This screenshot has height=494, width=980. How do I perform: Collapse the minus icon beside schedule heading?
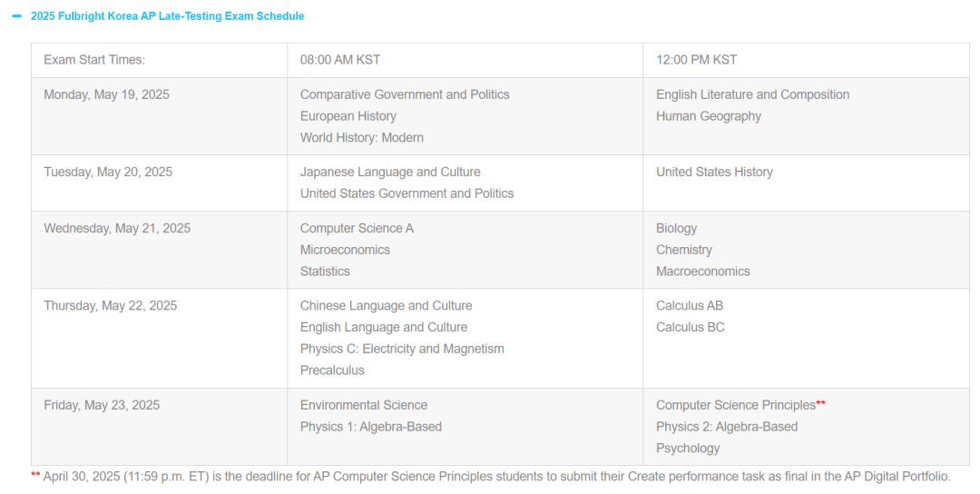(x=17, y=16)
